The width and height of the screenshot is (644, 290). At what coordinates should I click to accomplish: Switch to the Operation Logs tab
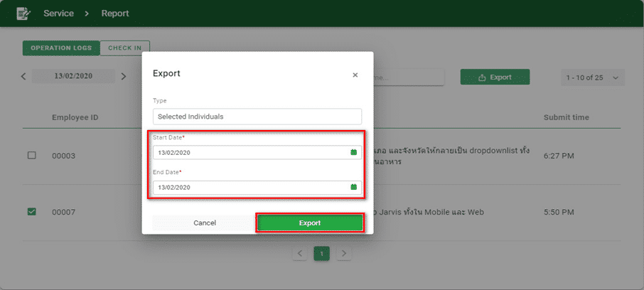[x=60, y=48]
